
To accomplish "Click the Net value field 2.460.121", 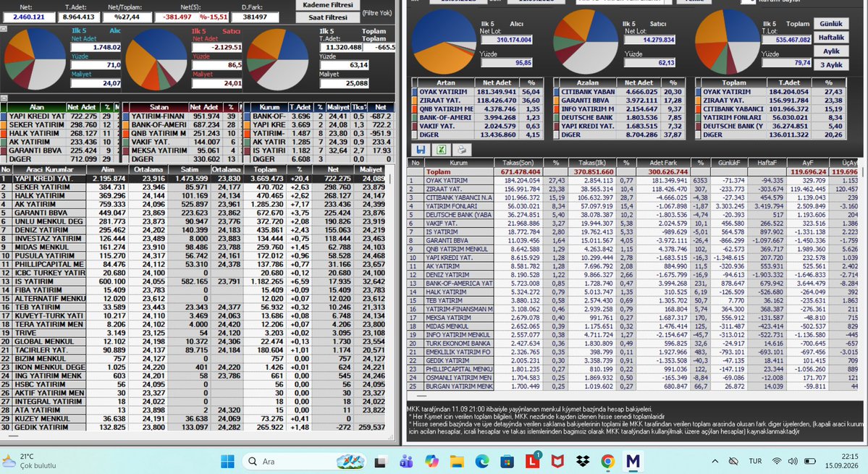I will pyautogui.click(x=30, y=17).
